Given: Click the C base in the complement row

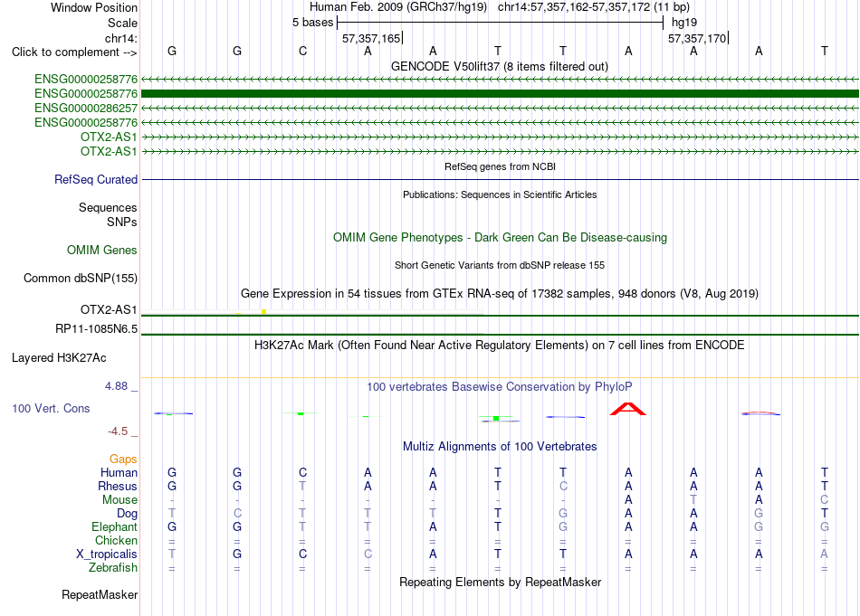Looking at the screenshot, I should (x=302, y=51).
